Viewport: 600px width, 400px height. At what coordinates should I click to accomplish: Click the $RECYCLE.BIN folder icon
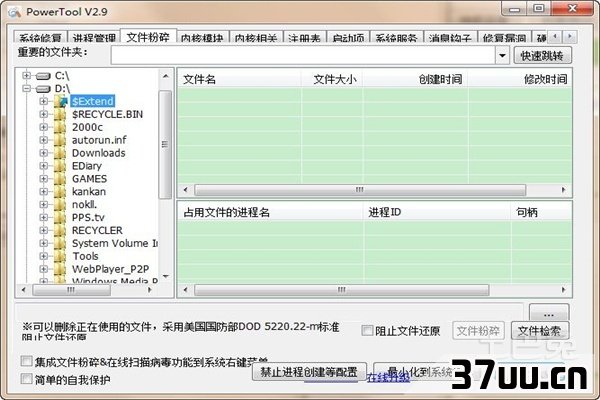tap(60, 114)
